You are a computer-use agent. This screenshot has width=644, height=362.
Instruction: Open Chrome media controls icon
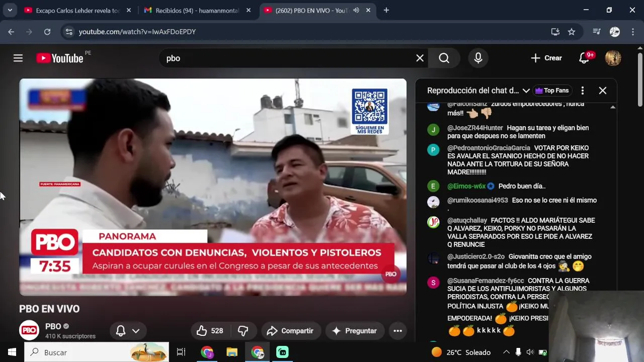[x=597, y=32]
